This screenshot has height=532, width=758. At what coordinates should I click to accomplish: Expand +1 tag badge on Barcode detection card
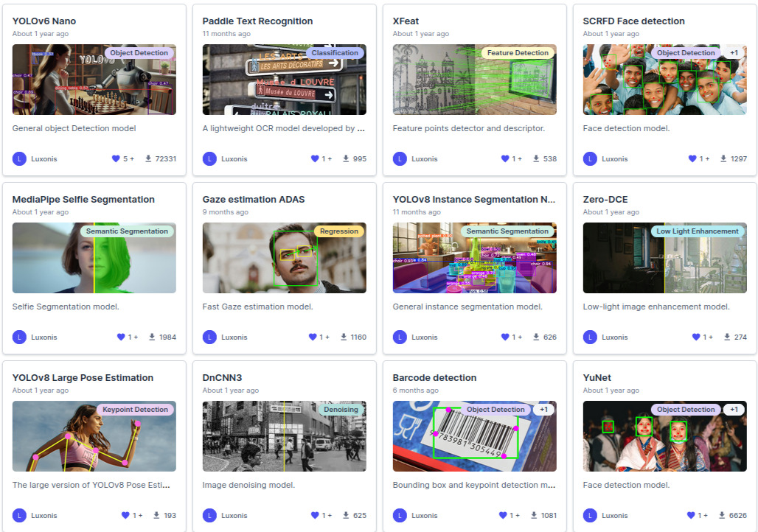543,410
